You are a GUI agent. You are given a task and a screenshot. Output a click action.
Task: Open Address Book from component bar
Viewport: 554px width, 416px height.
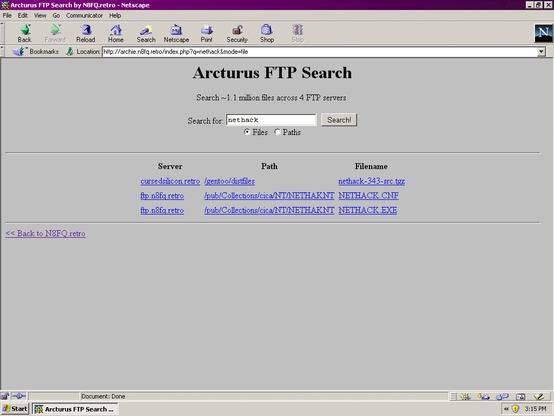tap(520, 397)
